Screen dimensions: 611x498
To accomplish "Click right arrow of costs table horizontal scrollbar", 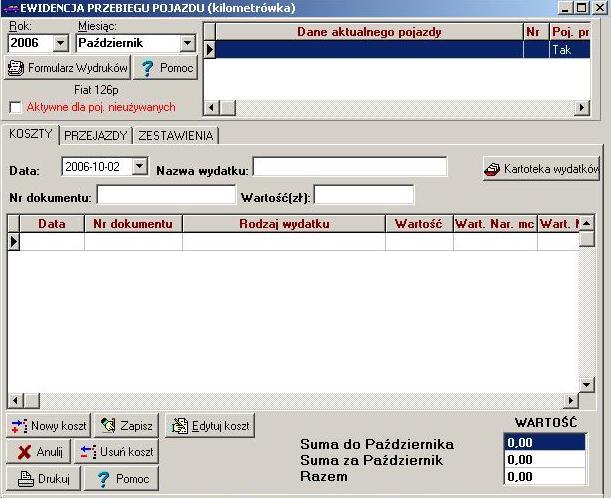I will 571,400.
